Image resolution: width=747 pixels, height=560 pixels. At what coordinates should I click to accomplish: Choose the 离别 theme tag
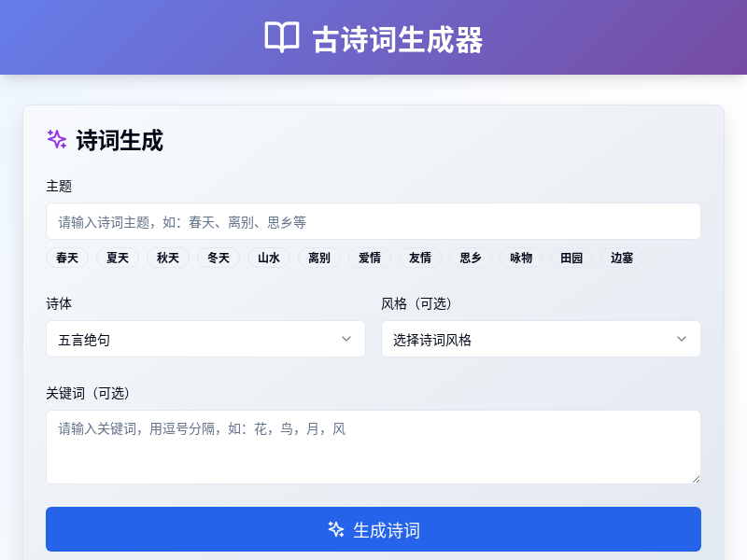click(319, 258)
